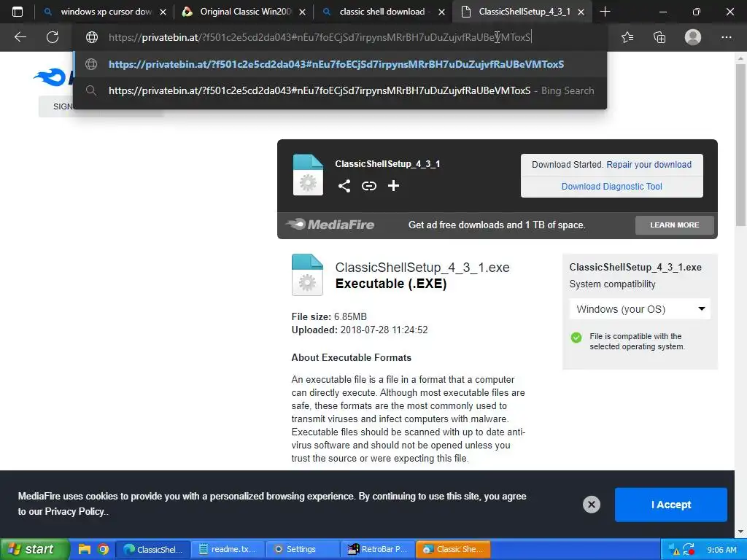Launch Chrome from the taskbar quick launch
747x560 pixels.
103,549
